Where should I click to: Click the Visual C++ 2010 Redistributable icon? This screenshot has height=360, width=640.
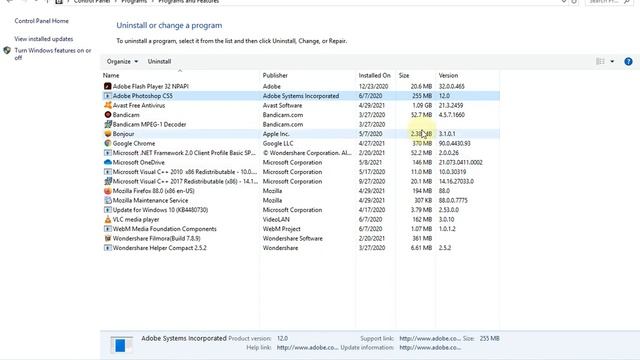(x=108, y=172)
